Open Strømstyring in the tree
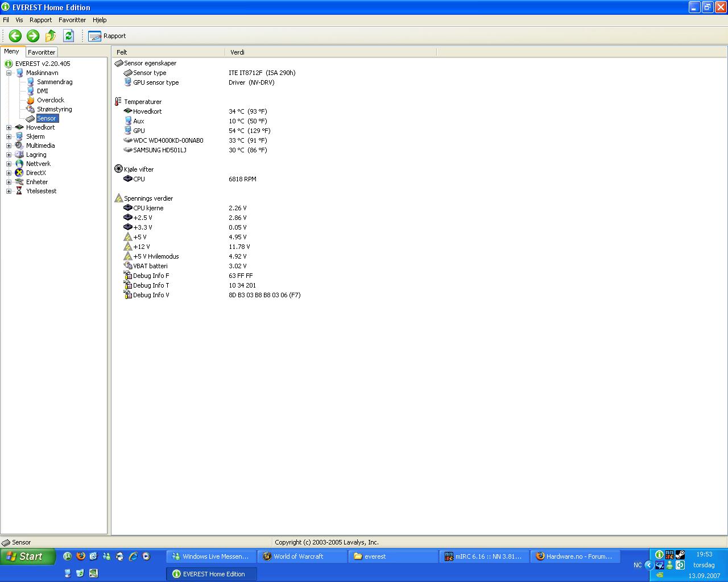 [55, 109]
